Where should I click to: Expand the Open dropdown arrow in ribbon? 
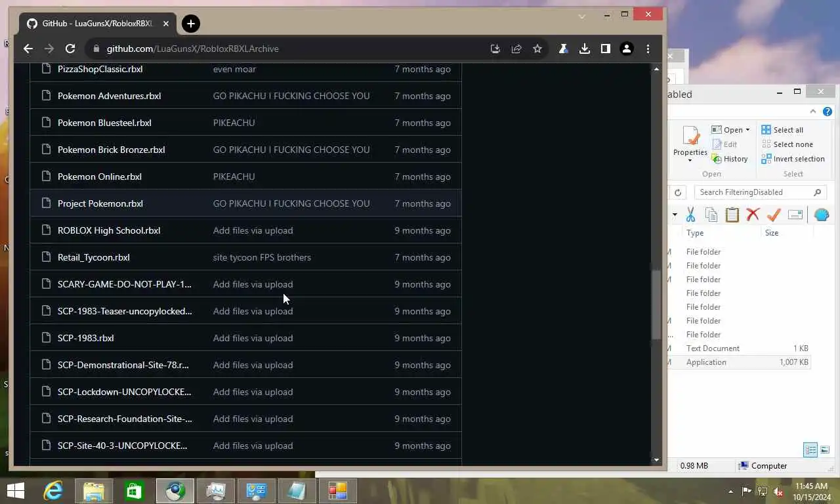[x=747, y=130]
